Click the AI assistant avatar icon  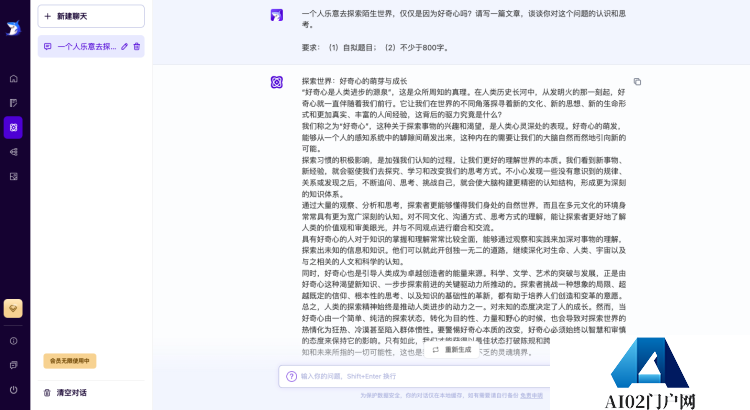coord(276,82)
